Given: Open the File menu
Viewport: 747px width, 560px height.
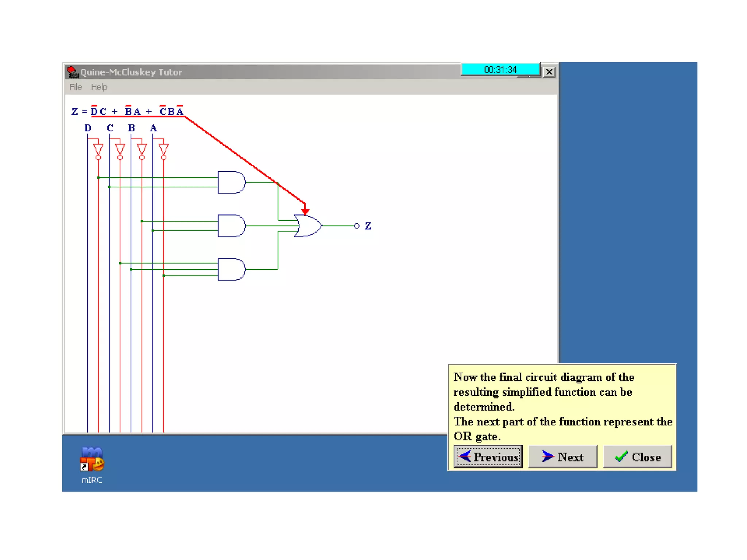Looking at the screenshot, I should tap(75, 87).
